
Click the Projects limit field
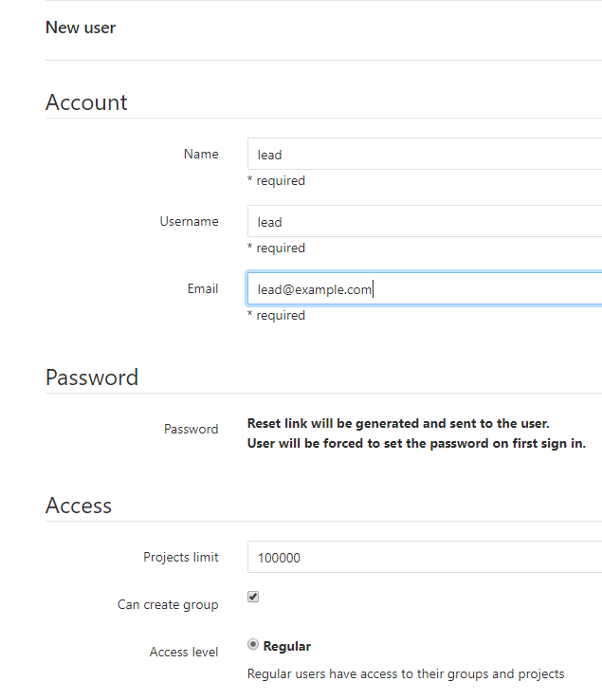point(425,557)
